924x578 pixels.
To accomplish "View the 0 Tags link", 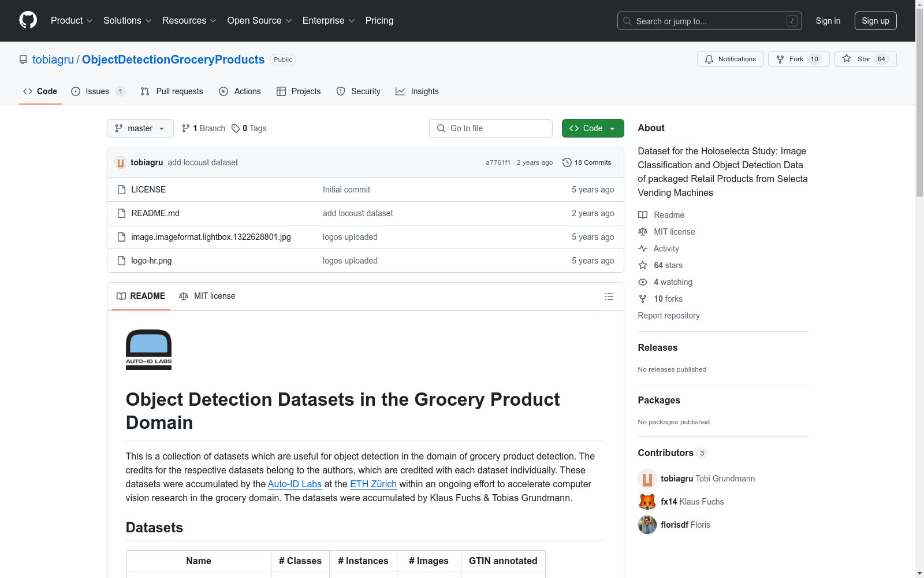I will point(249,128).
